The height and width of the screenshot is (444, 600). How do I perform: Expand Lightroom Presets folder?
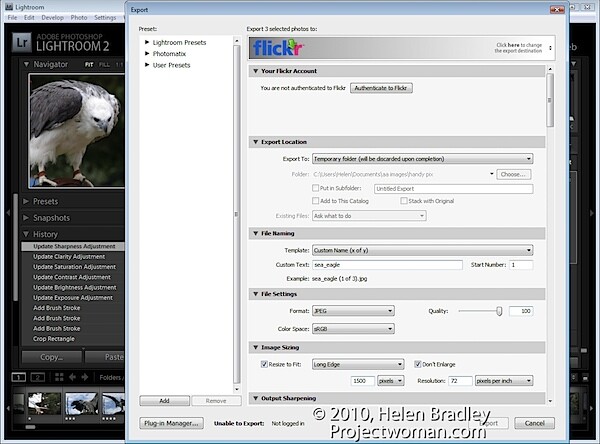coord(147,42)
